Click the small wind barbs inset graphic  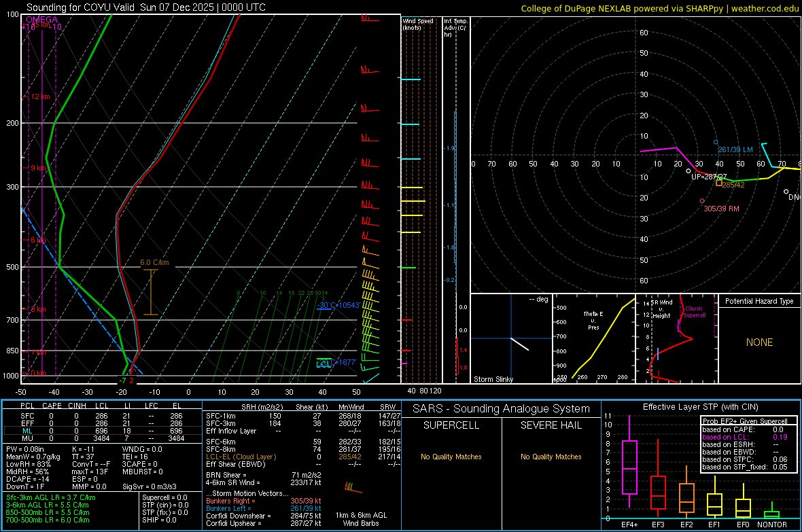(x=353, y=487)
